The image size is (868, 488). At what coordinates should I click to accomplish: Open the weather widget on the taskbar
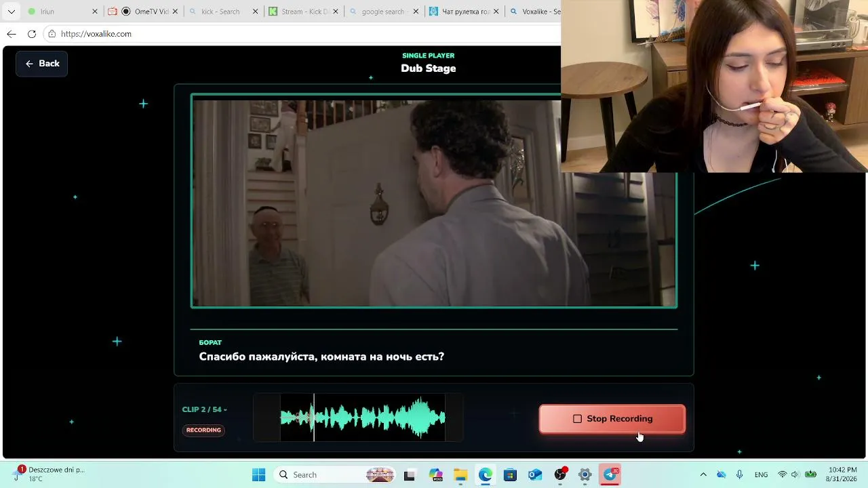click(x=49, y=474)
